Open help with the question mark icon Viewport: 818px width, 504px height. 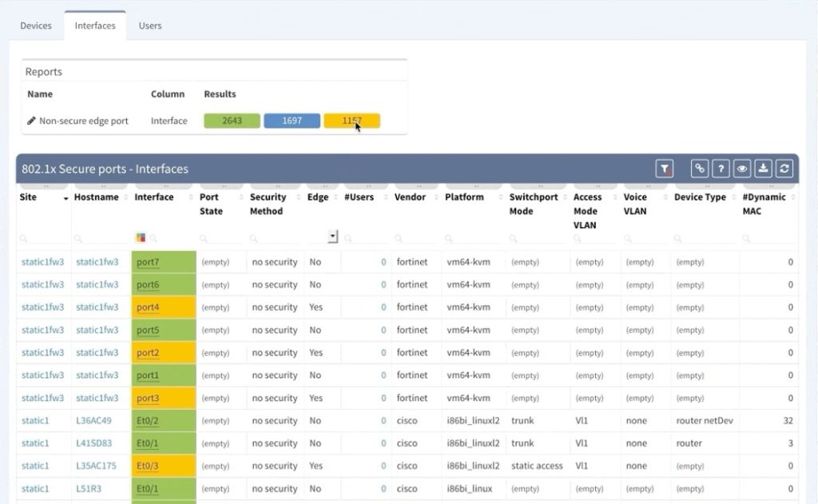click(x=721, y=169)
